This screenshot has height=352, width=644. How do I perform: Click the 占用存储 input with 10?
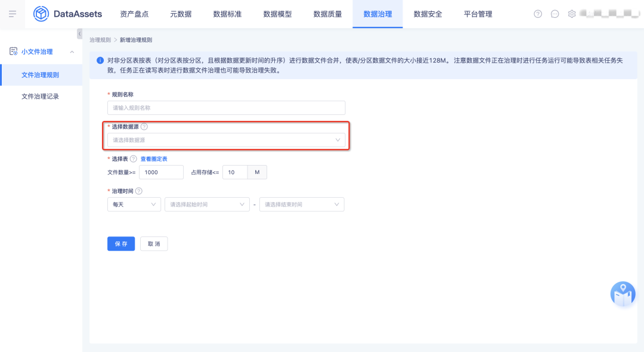pos(235,172)
